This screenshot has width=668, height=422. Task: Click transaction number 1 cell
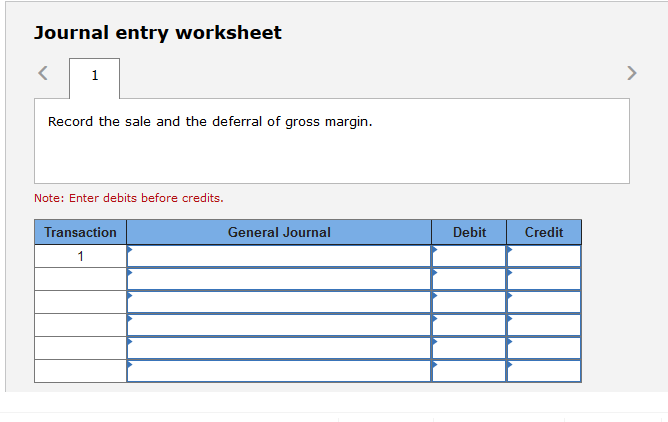[x=81, y=256]
